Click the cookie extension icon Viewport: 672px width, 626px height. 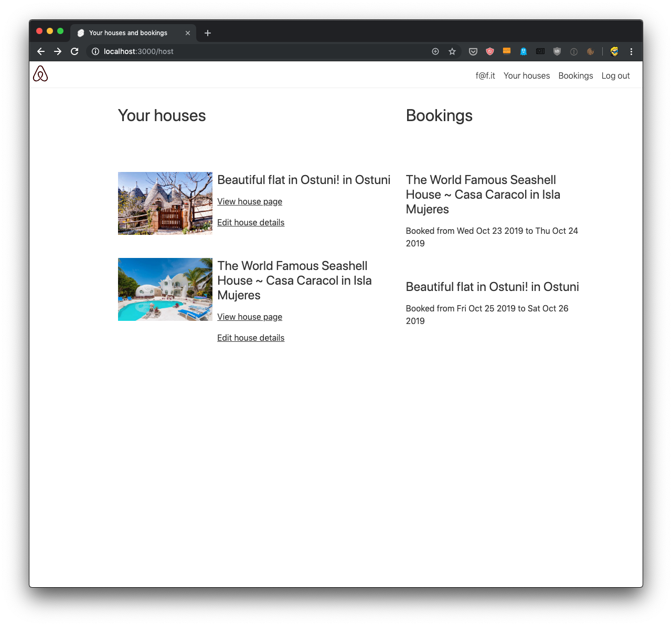(591, 51)
